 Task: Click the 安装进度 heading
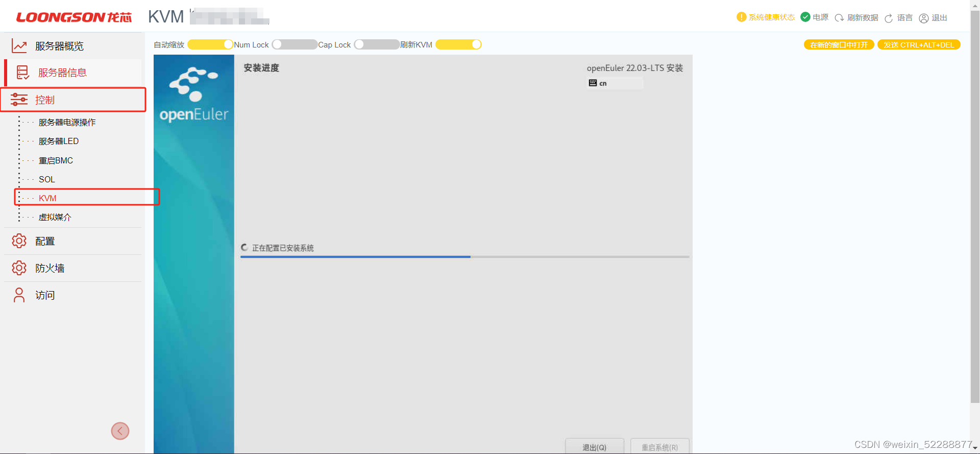[261, 68]
